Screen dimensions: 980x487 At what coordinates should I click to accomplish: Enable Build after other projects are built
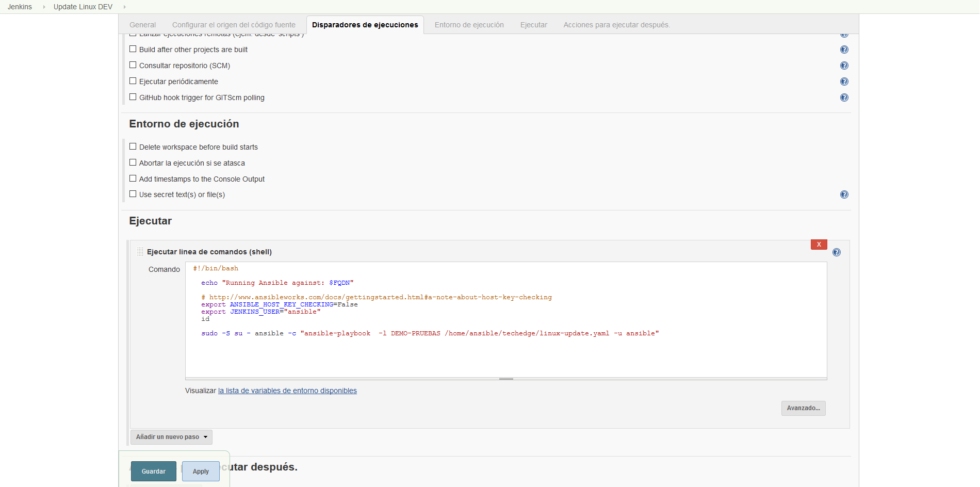133,49
